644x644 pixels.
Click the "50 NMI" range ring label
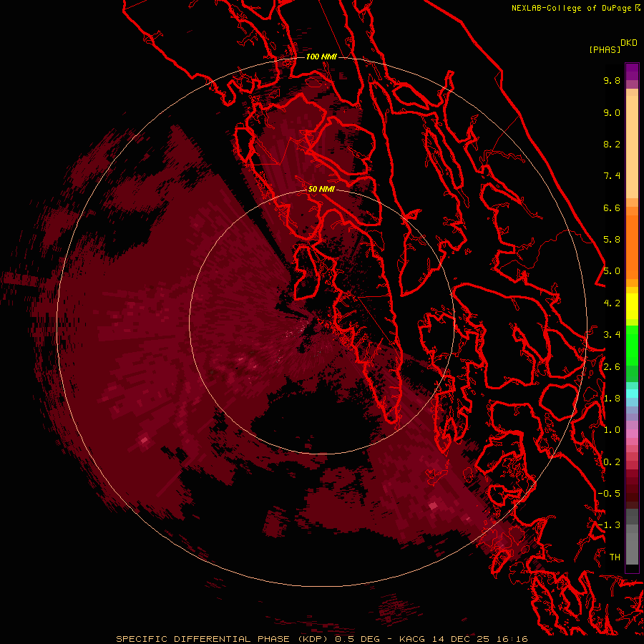coord(321,189)
